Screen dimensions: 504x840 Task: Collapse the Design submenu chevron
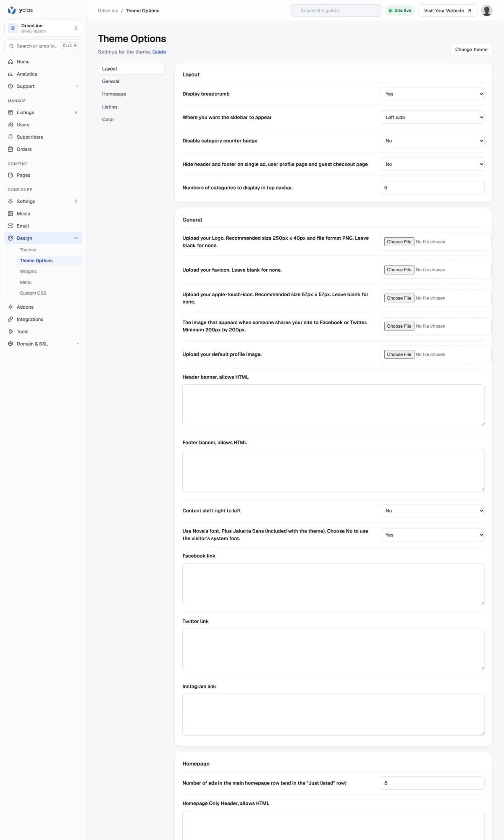[x=76, y=238]
